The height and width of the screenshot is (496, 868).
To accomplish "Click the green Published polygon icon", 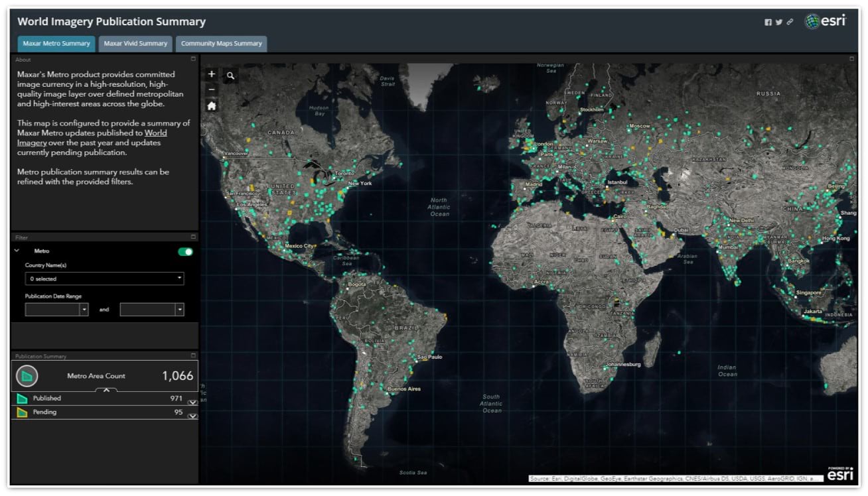I will (x=22, y=399).
